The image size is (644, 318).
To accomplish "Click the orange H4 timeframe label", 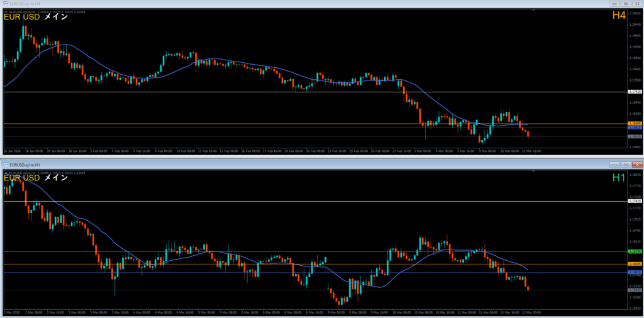I will (x=619, y=16).
